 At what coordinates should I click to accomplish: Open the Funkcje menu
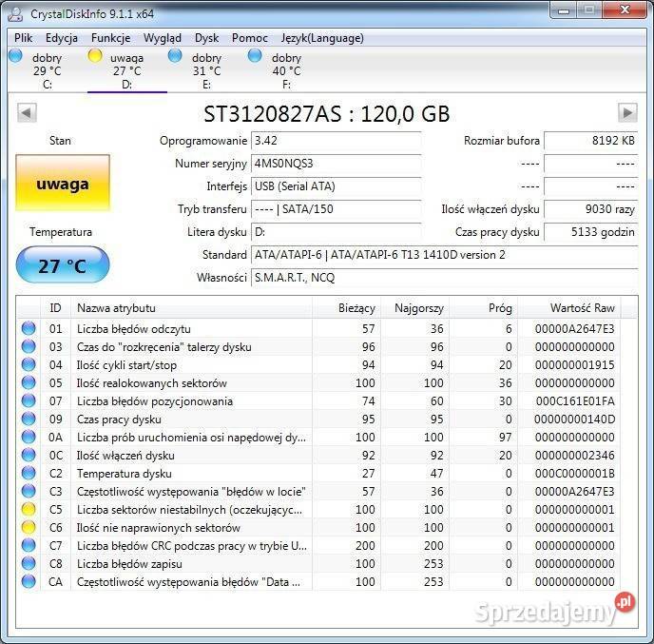click(x=111, y=38)
